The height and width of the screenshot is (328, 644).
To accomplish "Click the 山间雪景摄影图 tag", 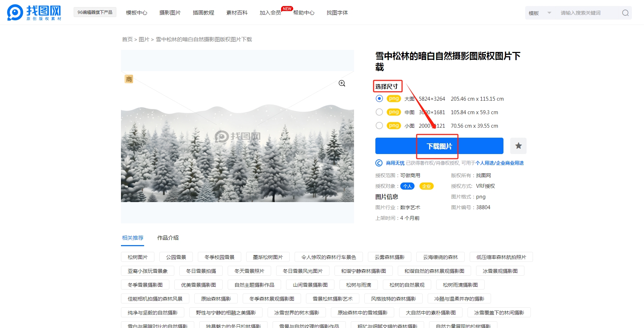I will pyautogui.click(x=310, y=285).
